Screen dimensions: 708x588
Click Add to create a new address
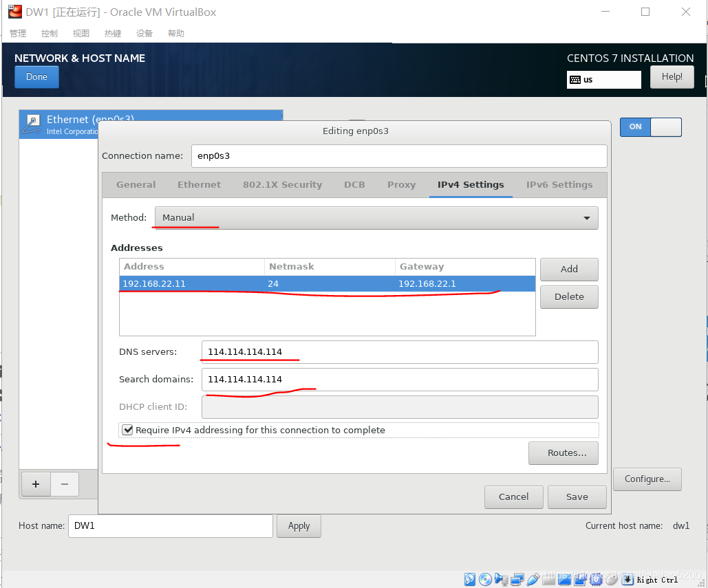[569, 270]
